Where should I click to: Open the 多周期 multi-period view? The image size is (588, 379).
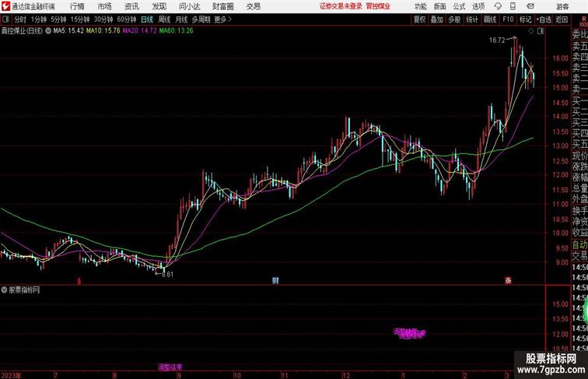[x=201, y=19]
